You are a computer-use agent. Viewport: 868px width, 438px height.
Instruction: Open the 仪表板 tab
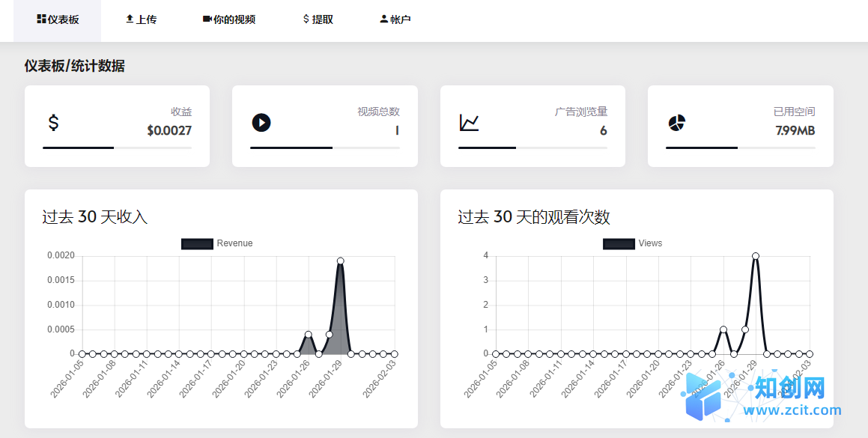point(56,19)
